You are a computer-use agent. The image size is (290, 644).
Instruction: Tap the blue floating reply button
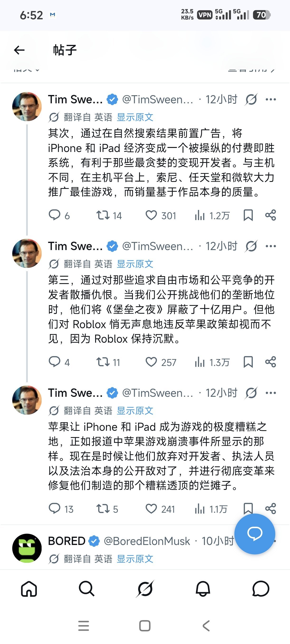(255, 534)
